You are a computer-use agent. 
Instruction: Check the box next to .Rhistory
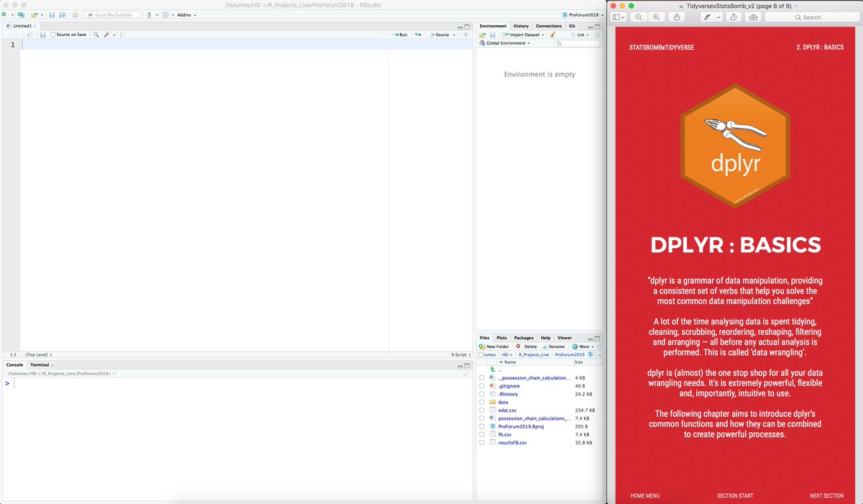click(x=481, y=394)
